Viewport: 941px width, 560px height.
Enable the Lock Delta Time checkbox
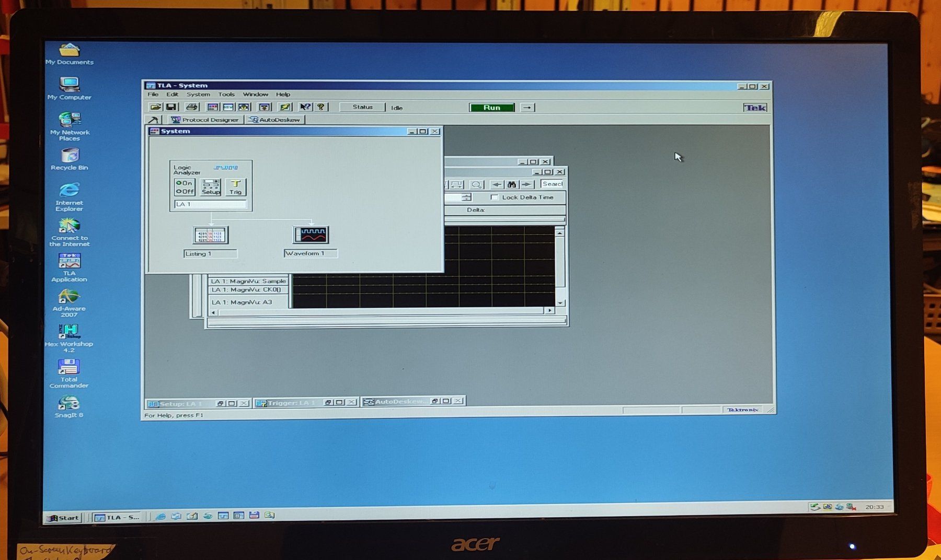[x=495, y=197]
